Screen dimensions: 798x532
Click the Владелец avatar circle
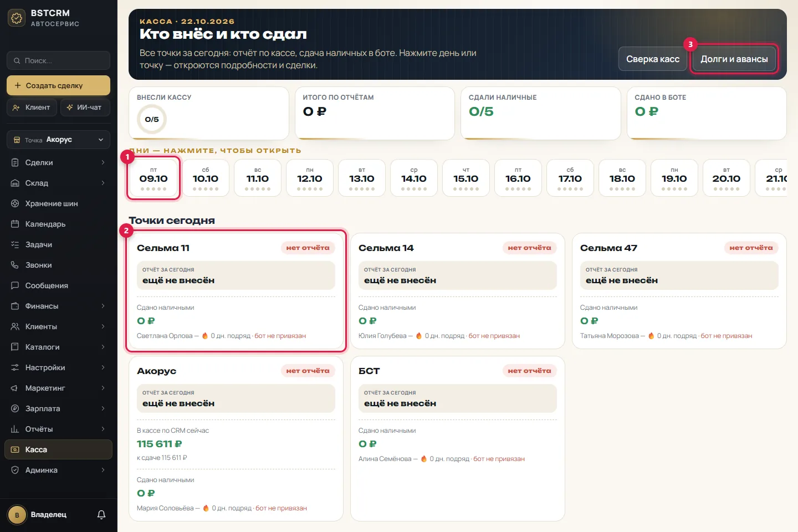pos(17,515)
